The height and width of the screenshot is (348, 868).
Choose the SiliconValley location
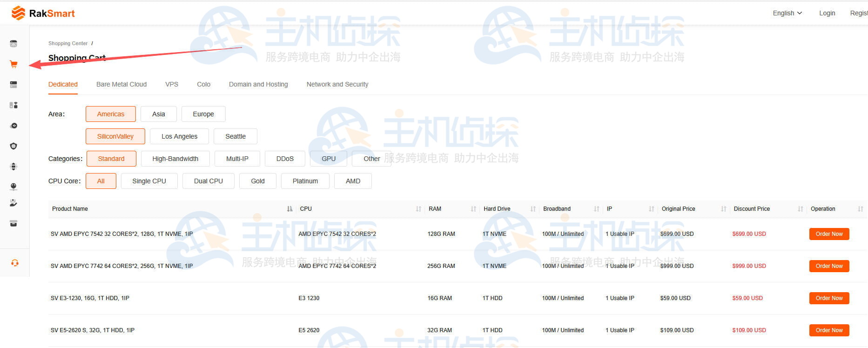[115, 136]
